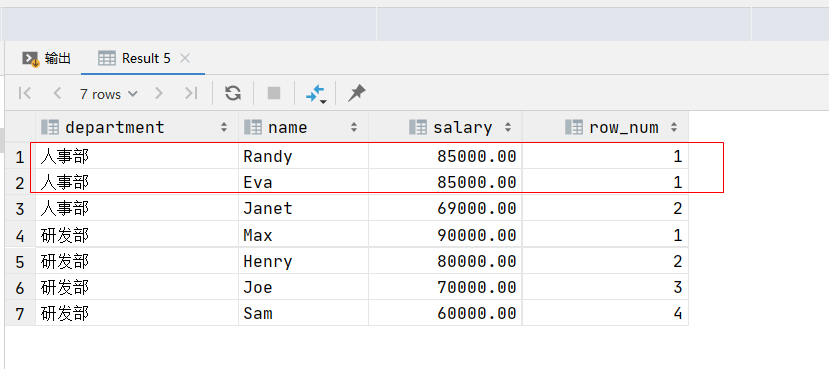Image resolution: width=829 pixels, height=369 pixels.
Task: Select Henry's 研发部 department cell
Action: point(137,261)
